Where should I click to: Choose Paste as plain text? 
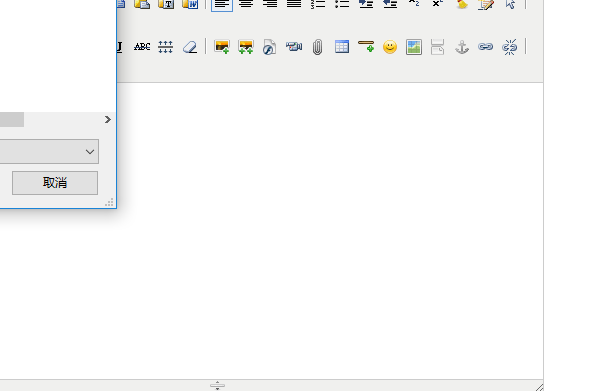click(x=166, y=4)
